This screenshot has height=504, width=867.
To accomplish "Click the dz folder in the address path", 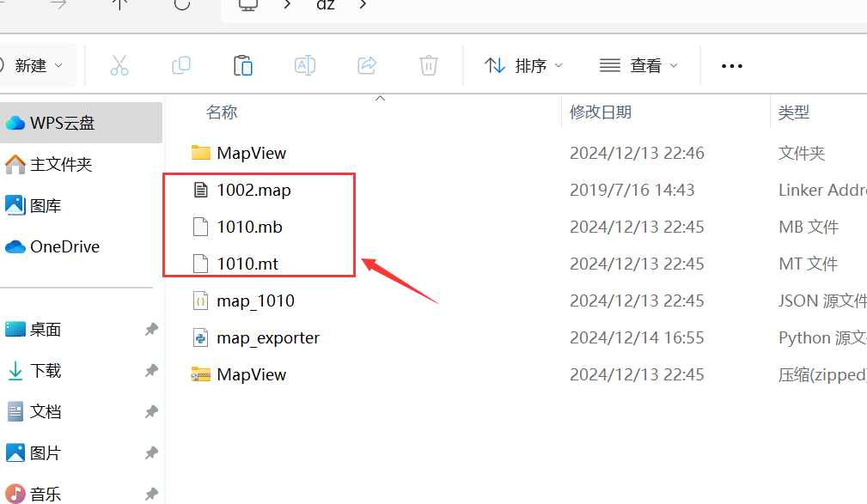I will [325, 4].
